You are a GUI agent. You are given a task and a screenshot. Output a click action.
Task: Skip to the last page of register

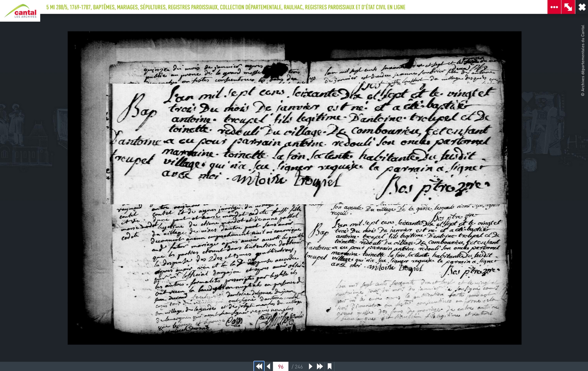[x=320, y=366]
